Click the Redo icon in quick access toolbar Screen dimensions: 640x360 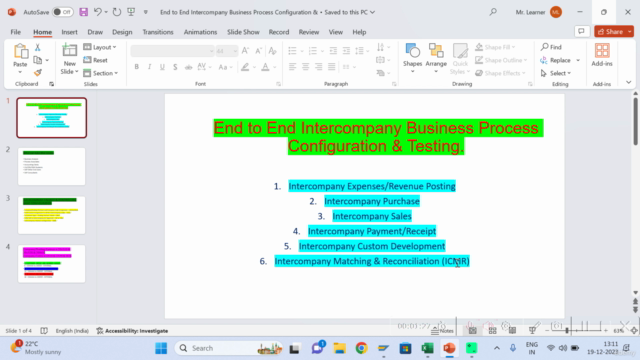pos(117,12)
